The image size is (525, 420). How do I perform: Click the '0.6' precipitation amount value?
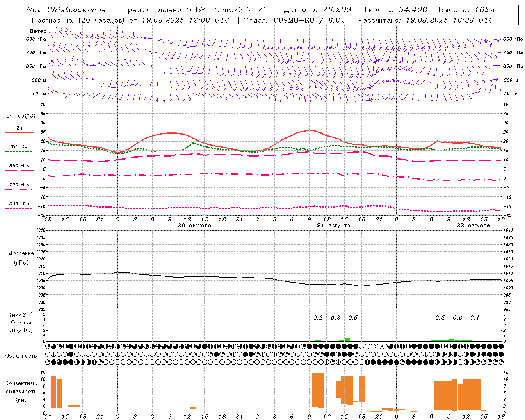457,318
